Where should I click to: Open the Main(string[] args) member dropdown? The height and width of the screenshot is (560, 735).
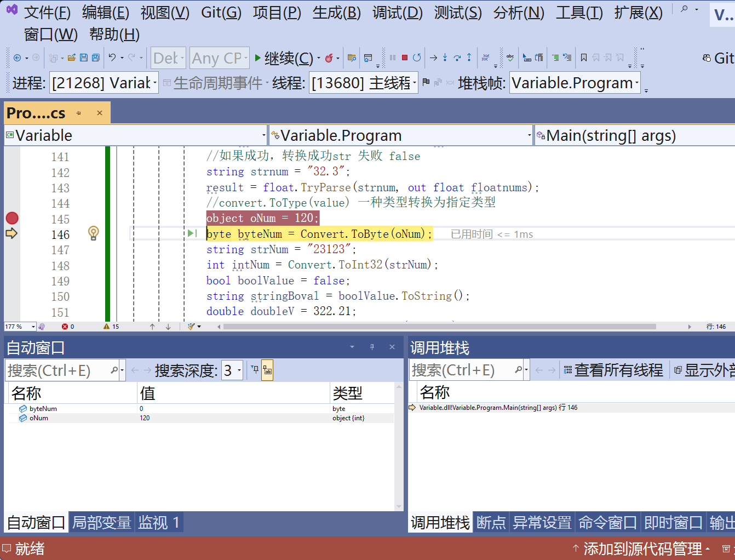click(x=635, y=135)
